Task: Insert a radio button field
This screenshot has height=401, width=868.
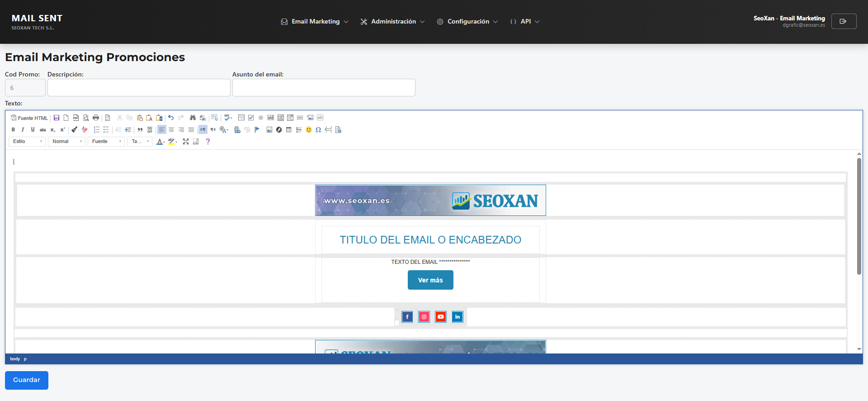Action: pos(261,118)
